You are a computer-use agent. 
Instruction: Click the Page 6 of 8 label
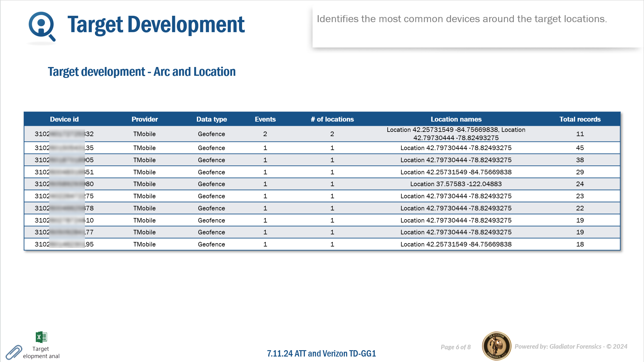[455, 347]
